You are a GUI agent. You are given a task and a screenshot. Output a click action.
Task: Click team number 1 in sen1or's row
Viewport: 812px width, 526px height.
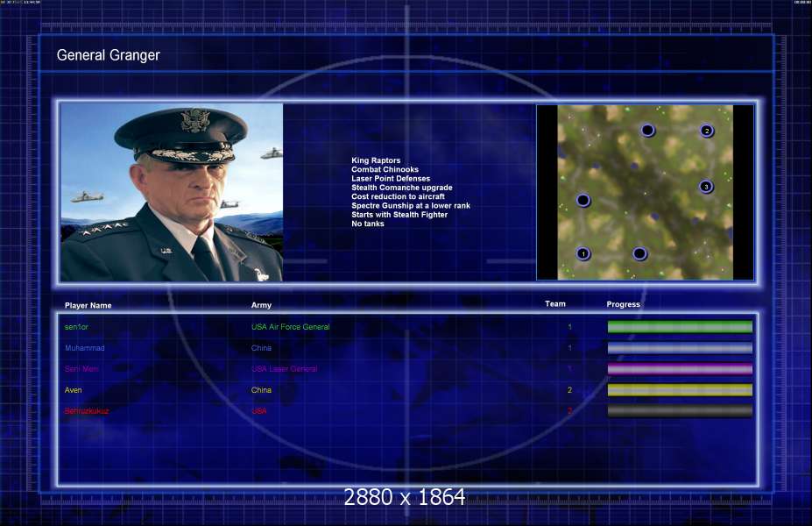click(x=569, y=327)
